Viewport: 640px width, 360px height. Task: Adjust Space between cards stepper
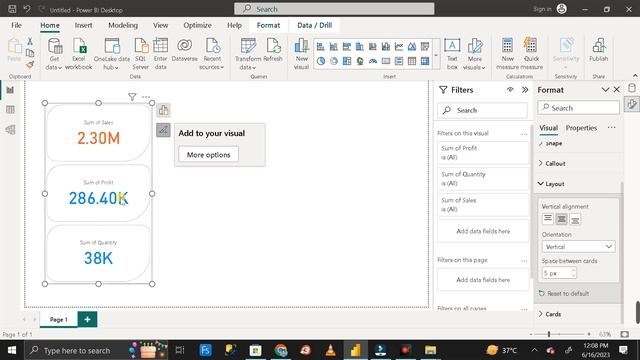(573, 273)
